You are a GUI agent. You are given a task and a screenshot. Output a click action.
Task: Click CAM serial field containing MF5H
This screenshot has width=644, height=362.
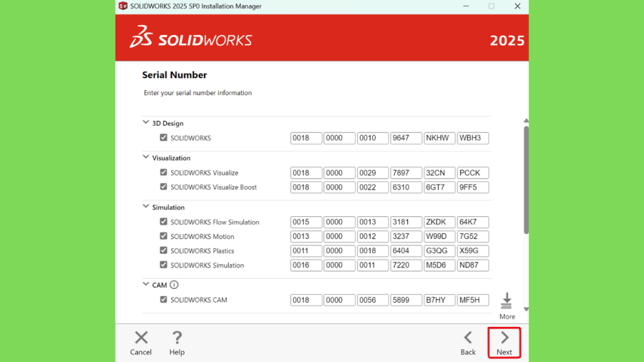pyautogui.click(x=473, y=300)
